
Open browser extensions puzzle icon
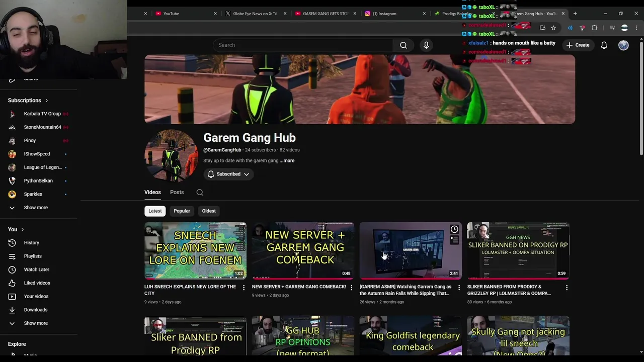click(x=594, y=28)
